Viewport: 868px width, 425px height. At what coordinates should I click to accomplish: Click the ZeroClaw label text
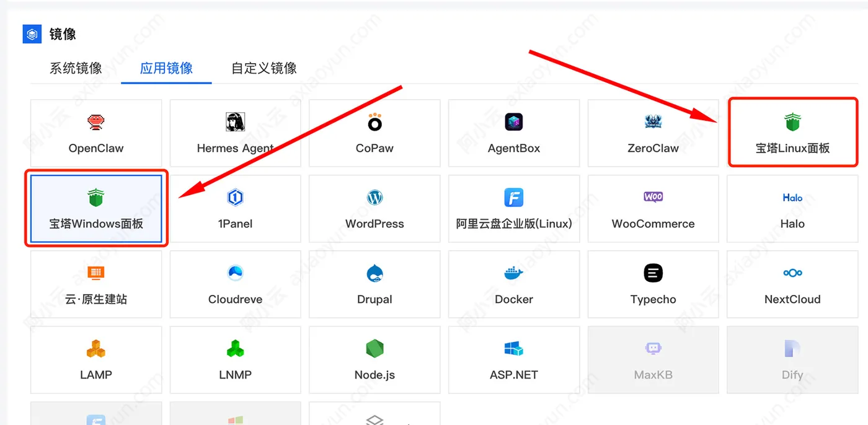tap(653, 148)
